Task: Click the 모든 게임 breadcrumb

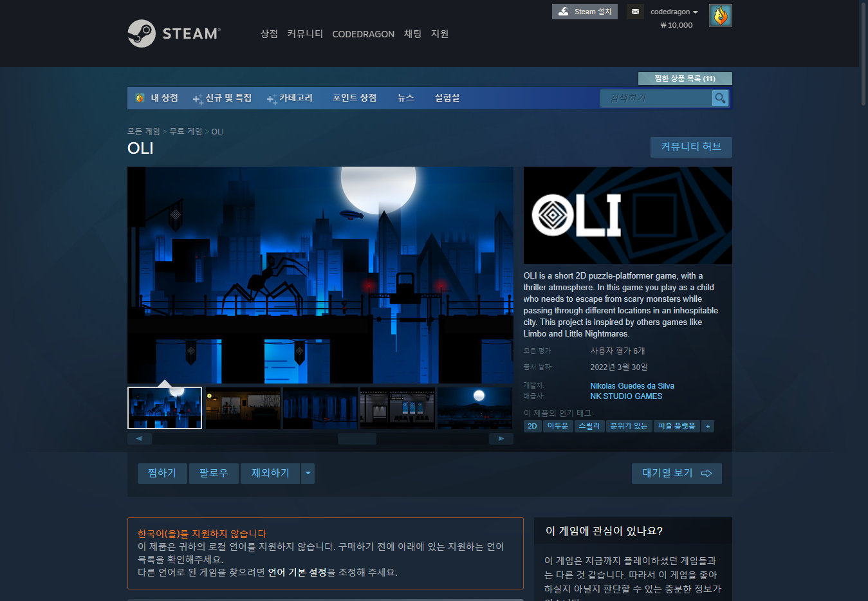Action: [143, 131]
